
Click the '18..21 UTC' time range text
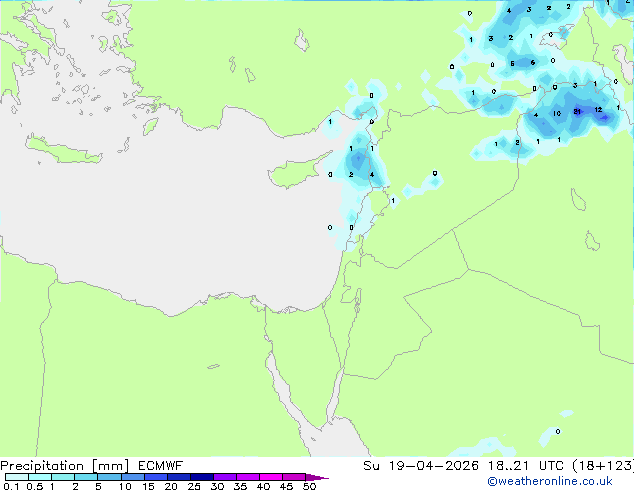[528, 466]
